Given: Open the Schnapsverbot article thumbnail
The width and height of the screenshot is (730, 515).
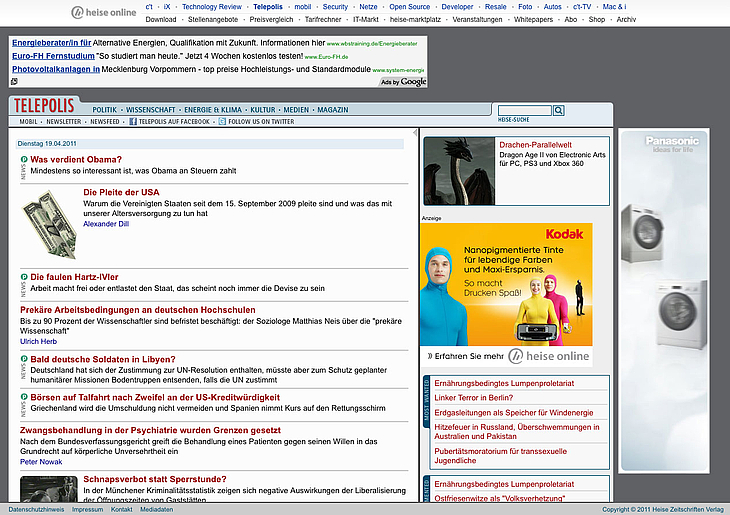Looking at the screenshot, I should coord(49,488).
